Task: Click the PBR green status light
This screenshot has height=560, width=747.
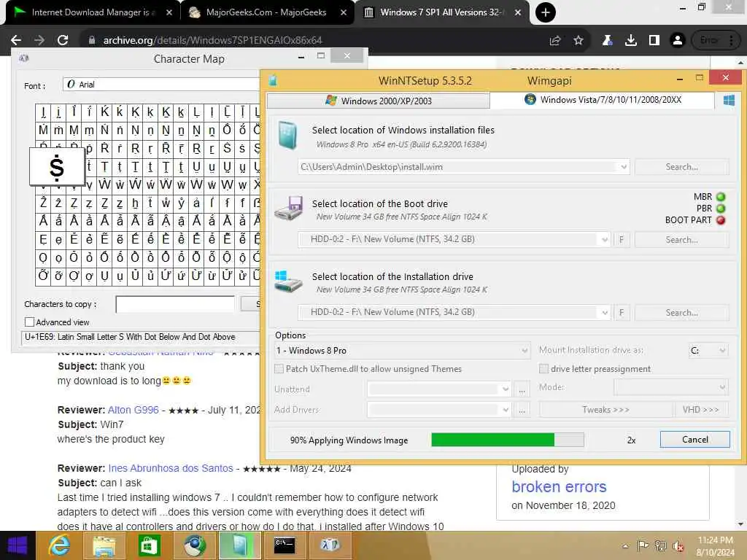Action: (x=721, y=209)
